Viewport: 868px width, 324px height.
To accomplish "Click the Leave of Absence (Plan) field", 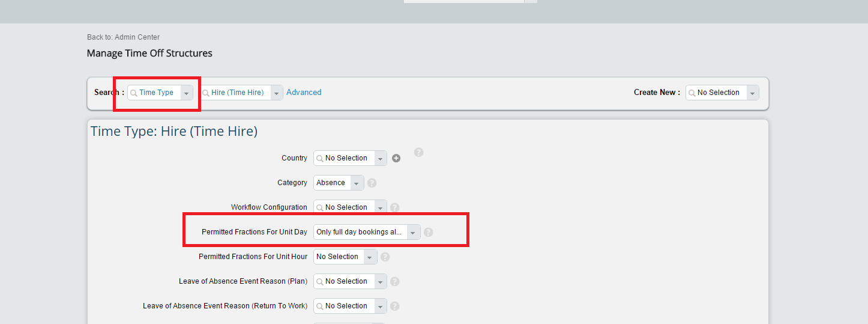I will point(350,281).
